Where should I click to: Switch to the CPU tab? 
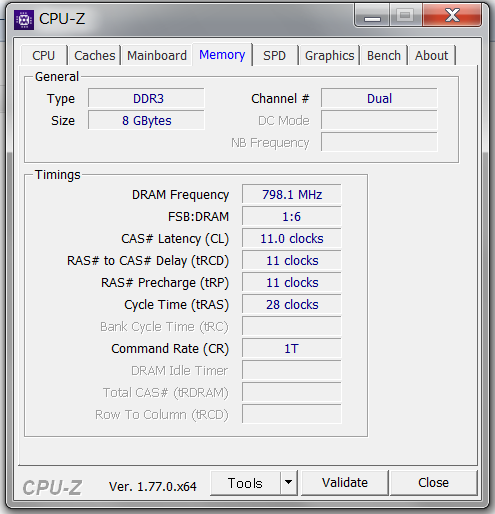44,55
